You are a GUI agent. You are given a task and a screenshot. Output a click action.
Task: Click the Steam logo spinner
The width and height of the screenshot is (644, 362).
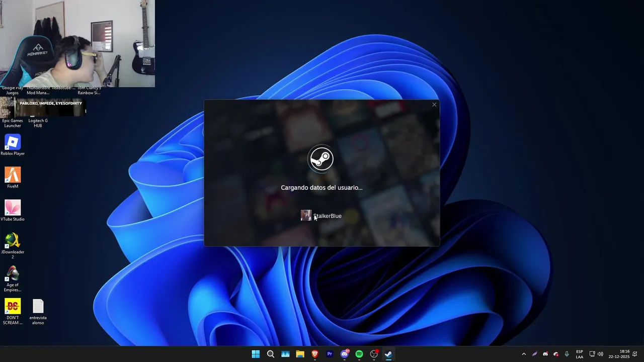(x=321, y=159)
